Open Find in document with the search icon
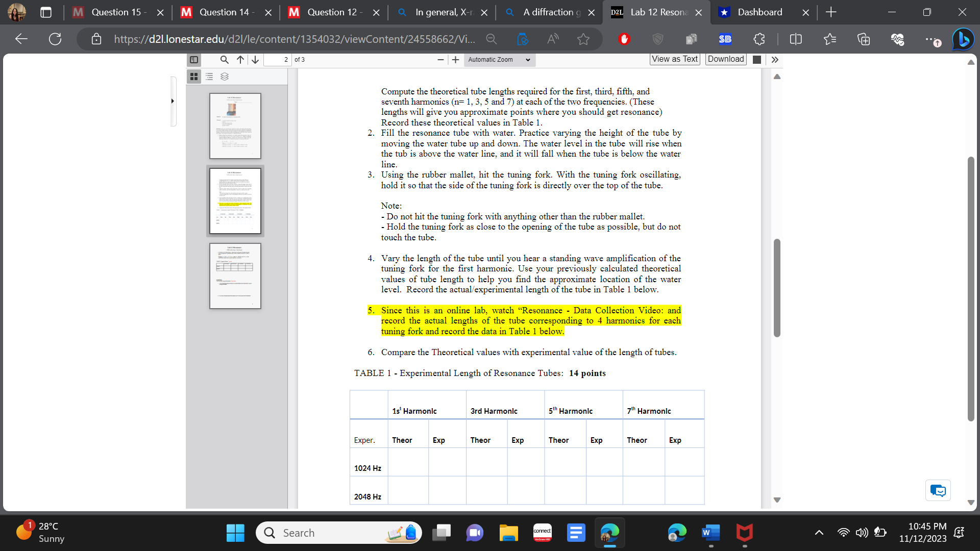980x551 pixels. pyautogui.click(x=224, y=60)
